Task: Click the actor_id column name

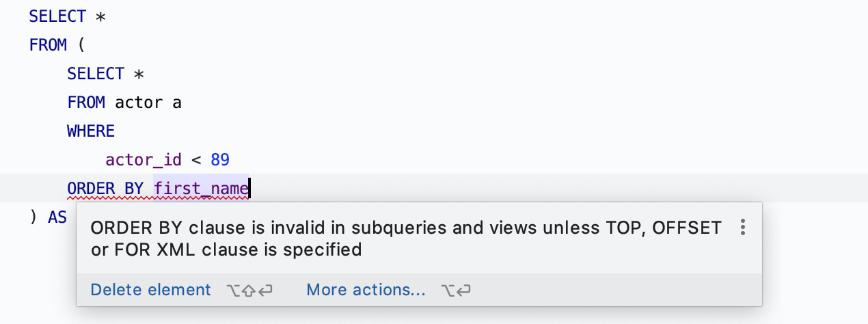Action: (x=144, y=160)
